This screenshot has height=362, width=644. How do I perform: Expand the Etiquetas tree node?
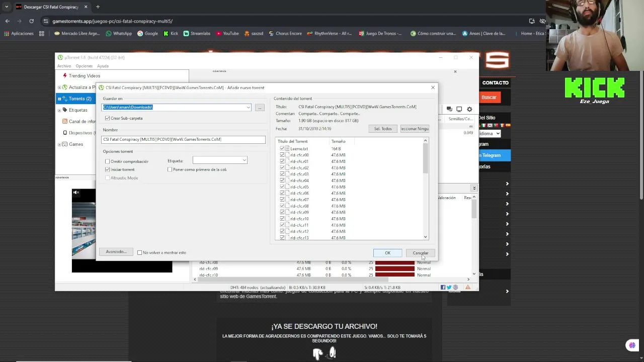(x=59, y=110)
